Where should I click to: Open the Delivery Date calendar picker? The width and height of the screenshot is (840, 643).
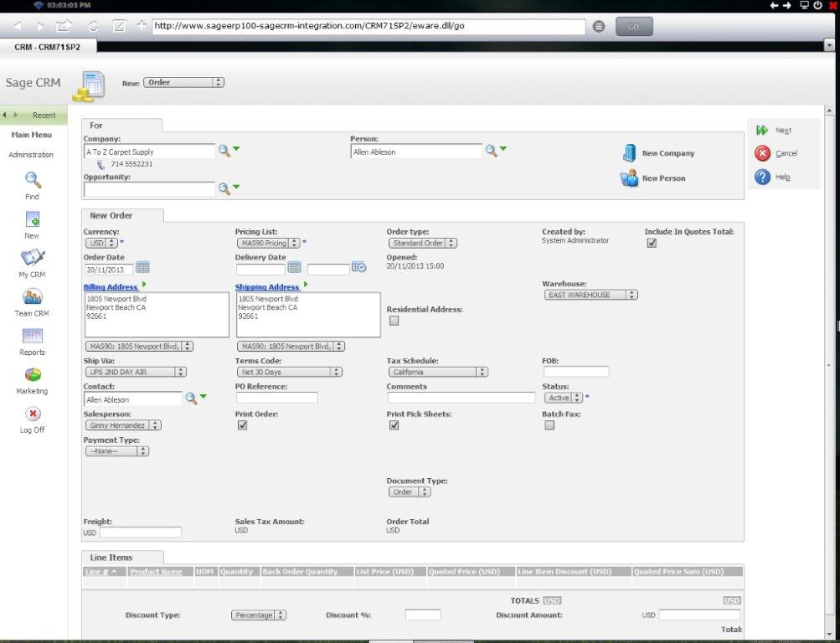294,267
